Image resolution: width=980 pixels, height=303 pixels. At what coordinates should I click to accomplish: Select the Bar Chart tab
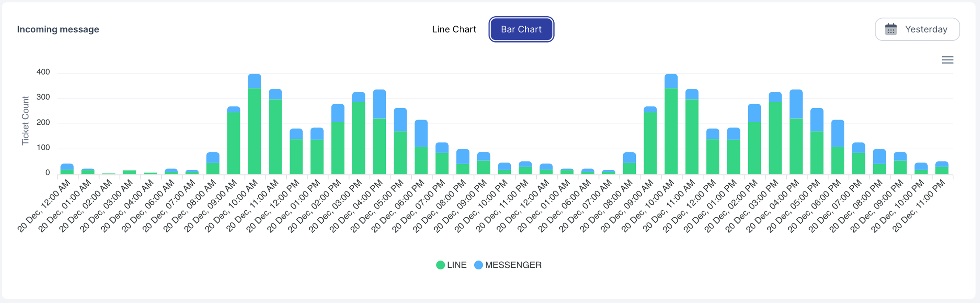coord(521,29)
